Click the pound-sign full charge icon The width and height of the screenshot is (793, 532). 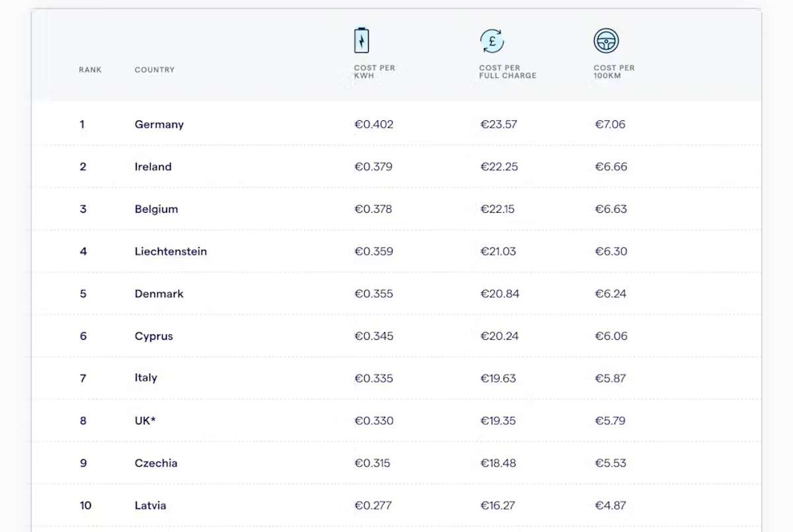(x=492, y=41)
